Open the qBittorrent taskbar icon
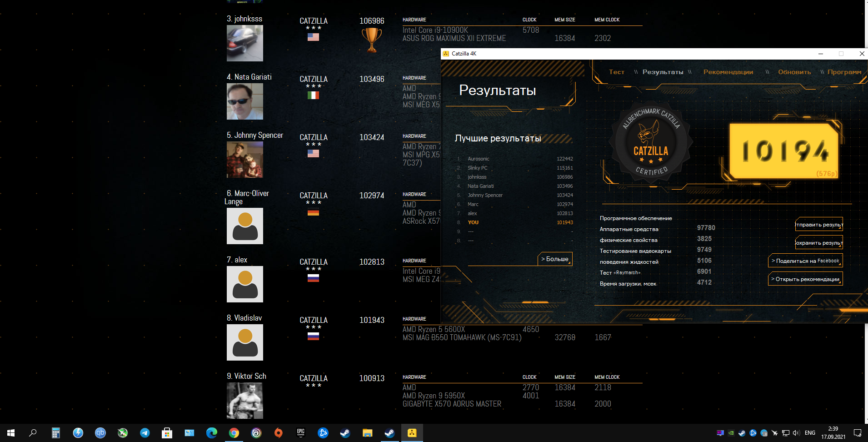868x442 pixels. point(100,433)
